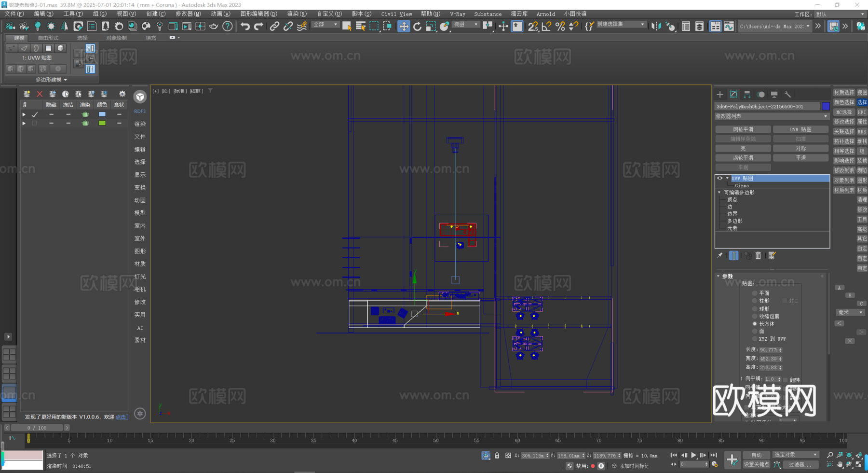Open the 修改器列表 modifier dropdown

coord(771,116)
